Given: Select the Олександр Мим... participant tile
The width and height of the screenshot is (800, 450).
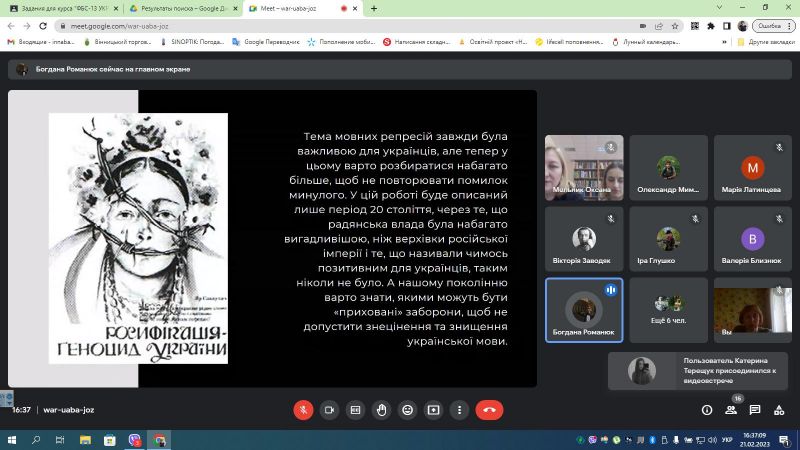Looking at the screenshot, I should pyautogui.click(x=668, y=167).
